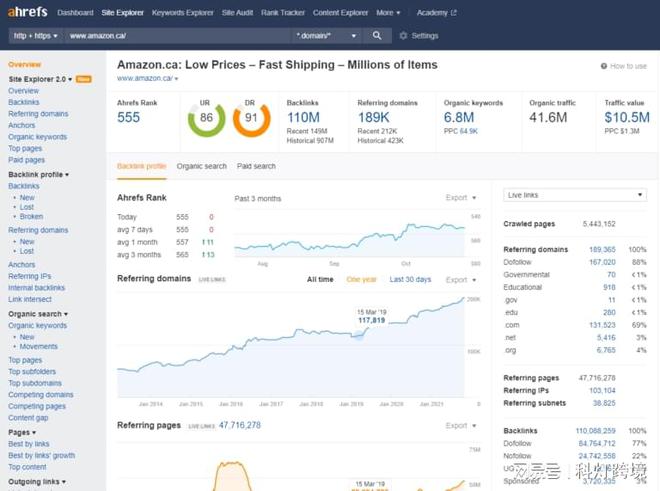Image resolution: width=660 pixels, height=491 pixels.
Task: Switch to the Organic search tab
Action: [x=201, y=166]
